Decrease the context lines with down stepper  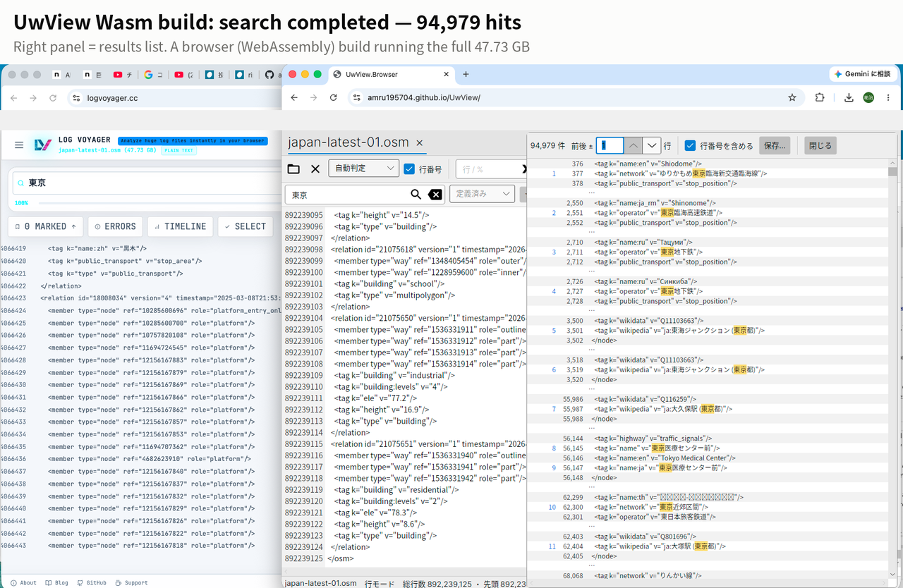point(652,146)
